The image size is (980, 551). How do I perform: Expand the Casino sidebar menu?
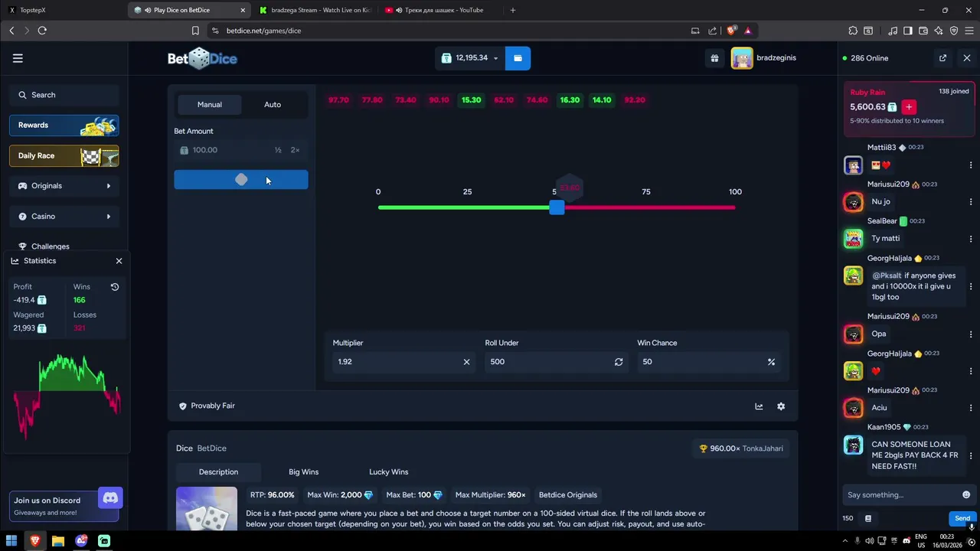click(64, 217)
